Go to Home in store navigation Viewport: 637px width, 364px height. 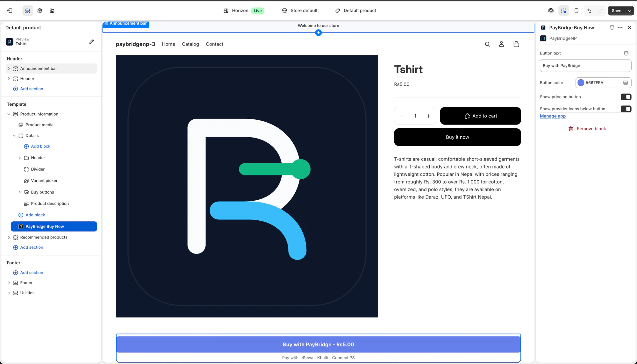click(168, 44)
